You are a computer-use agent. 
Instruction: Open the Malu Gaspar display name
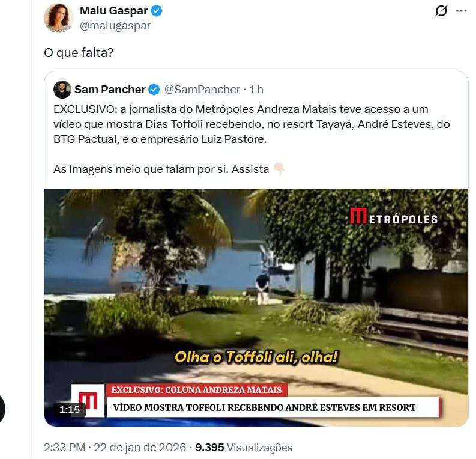[x=113, y=11]
